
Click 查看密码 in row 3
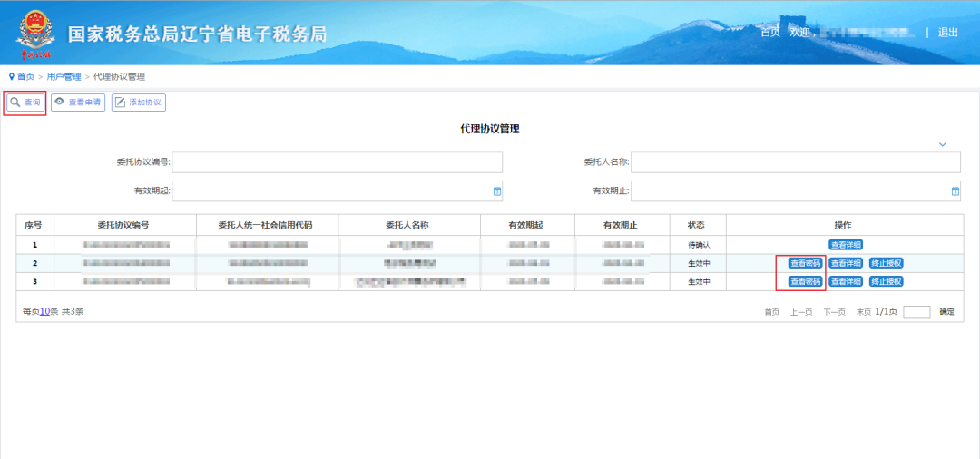pos(805,281)
